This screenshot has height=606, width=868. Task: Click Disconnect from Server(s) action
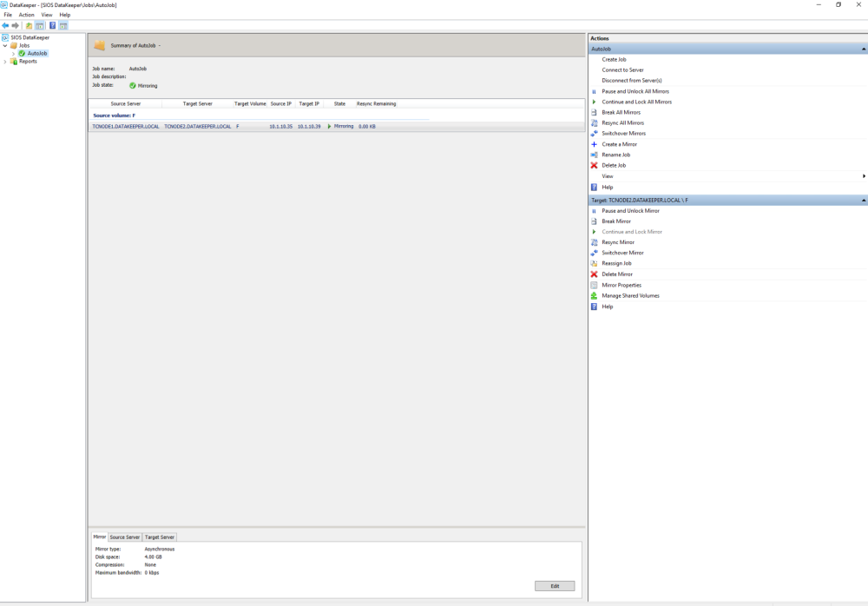coord(632,81)
